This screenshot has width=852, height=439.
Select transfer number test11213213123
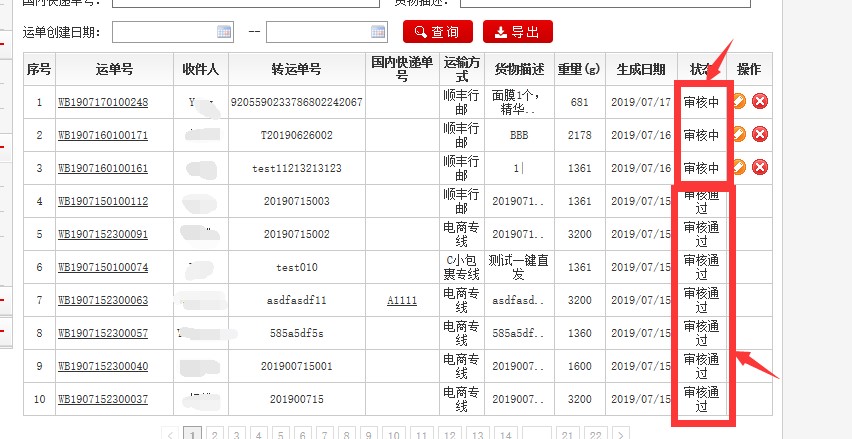297,168
